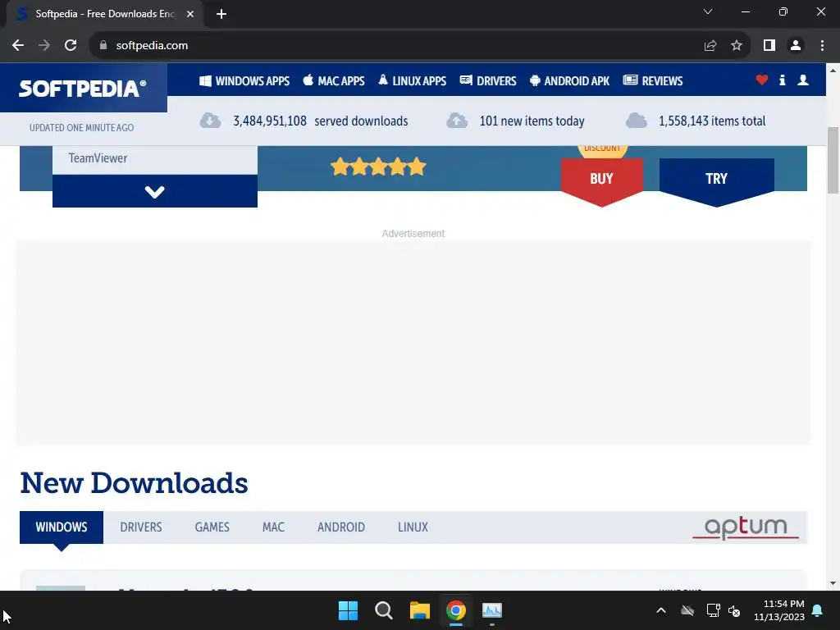
Task: Click the cloud sync tray icon
Action: coord(687,610)
